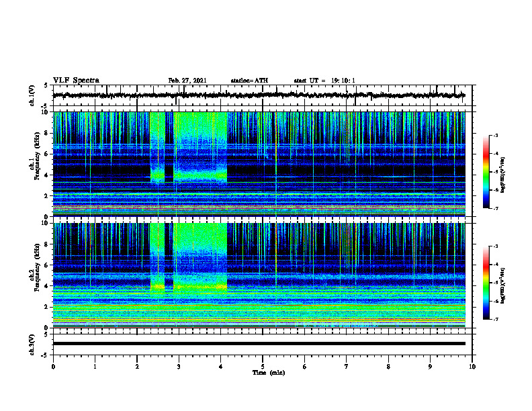
Task: Click the "-3" tick on ch.1 colorbar
Action: 495,136
